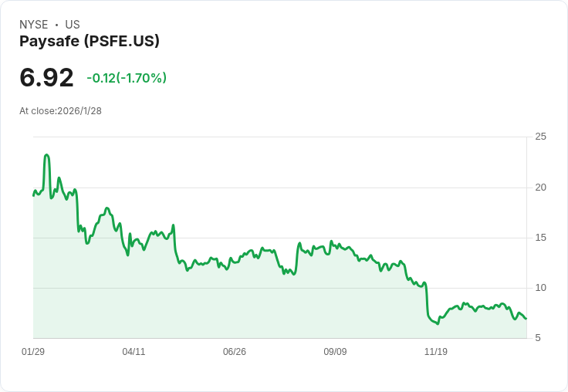Click the 20 price axis label

point(541,188)
